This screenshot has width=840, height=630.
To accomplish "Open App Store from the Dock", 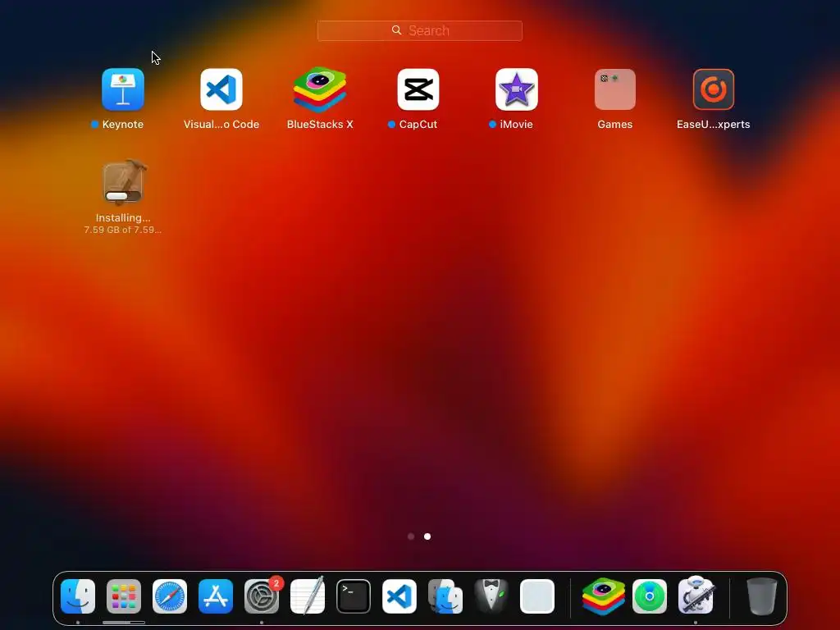I will (216, 596).
